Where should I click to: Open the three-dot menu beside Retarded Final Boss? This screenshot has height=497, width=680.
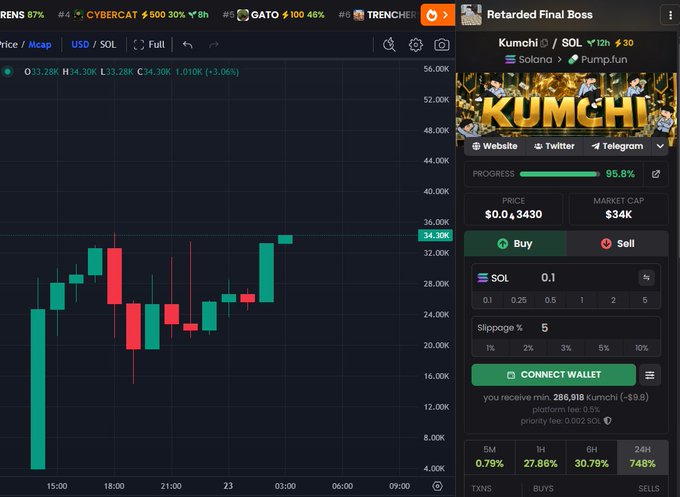click(670, 15)
